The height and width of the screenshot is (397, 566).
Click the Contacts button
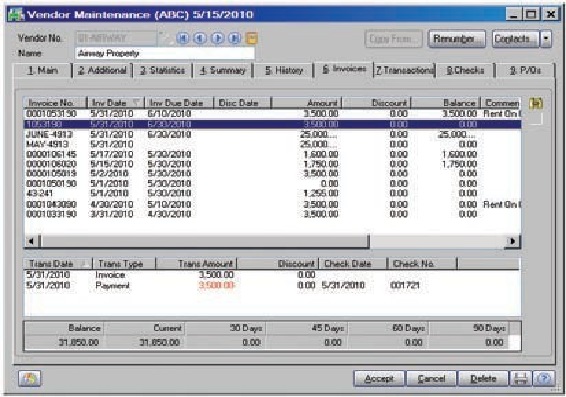pyautogui.click(x=516, y=39)
